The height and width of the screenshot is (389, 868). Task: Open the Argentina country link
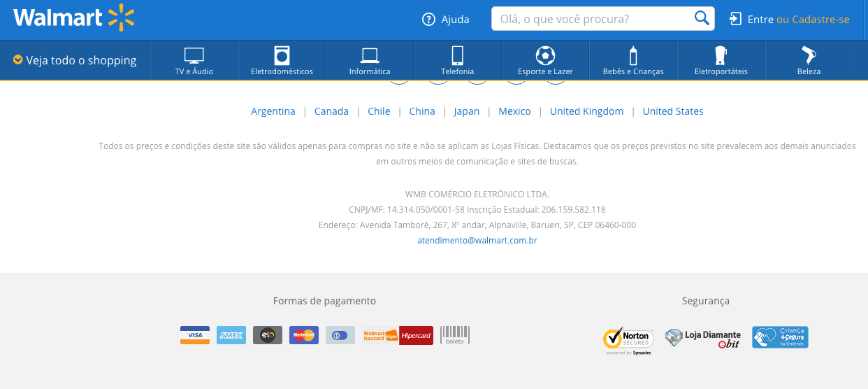pos(273,111)
